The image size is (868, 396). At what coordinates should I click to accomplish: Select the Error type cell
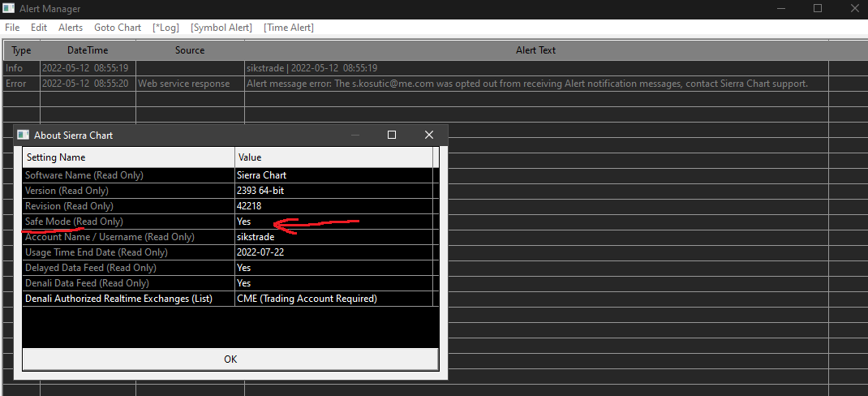[x=22, y=84]
